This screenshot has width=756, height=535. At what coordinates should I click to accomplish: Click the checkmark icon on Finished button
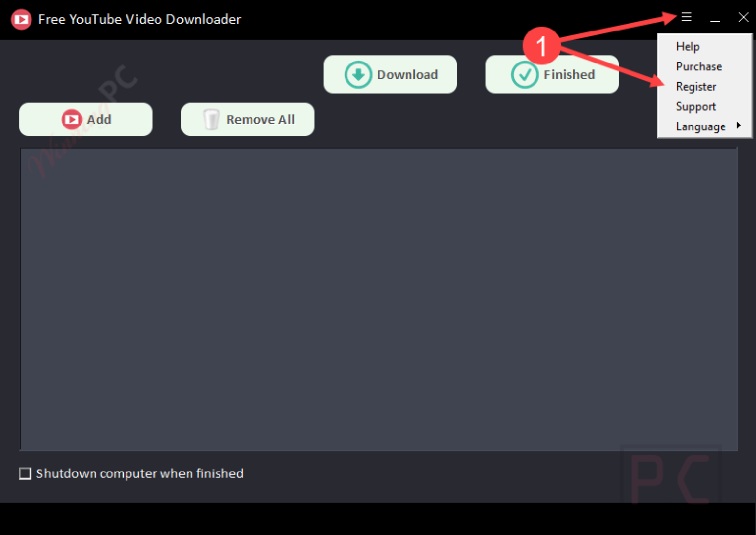pyautogui.click(x=524, y=74)
